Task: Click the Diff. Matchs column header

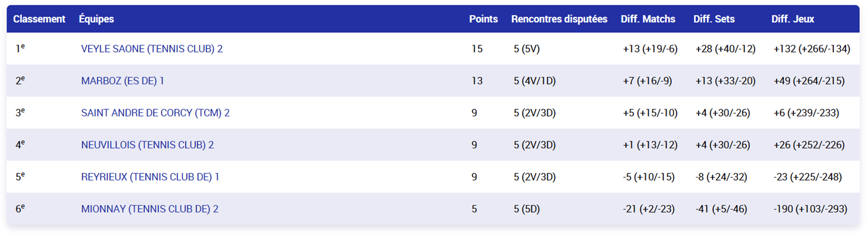Action: click(x=648, y=19)
